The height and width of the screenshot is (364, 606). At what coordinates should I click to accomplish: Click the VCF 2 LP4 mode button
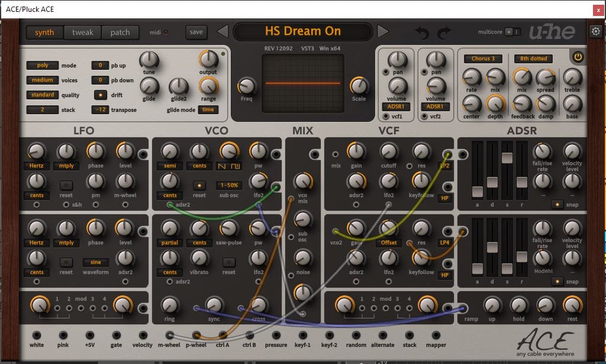click(445, 243)
